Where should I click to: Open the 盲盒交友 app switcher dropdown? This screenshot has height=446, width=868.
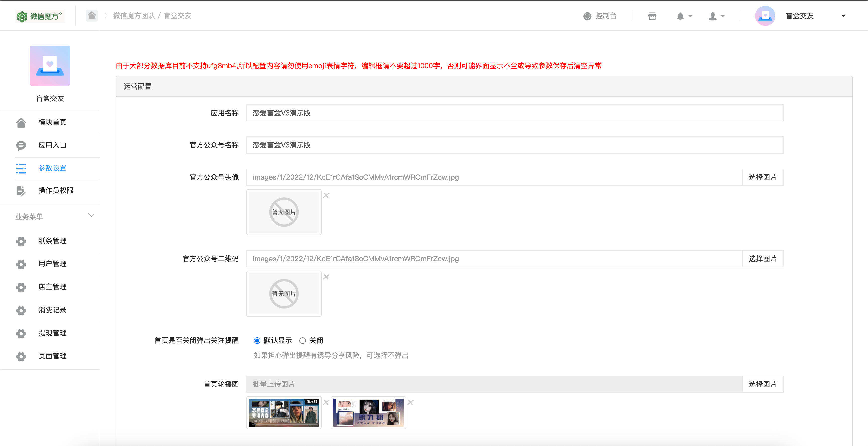(x=843, y=16)
